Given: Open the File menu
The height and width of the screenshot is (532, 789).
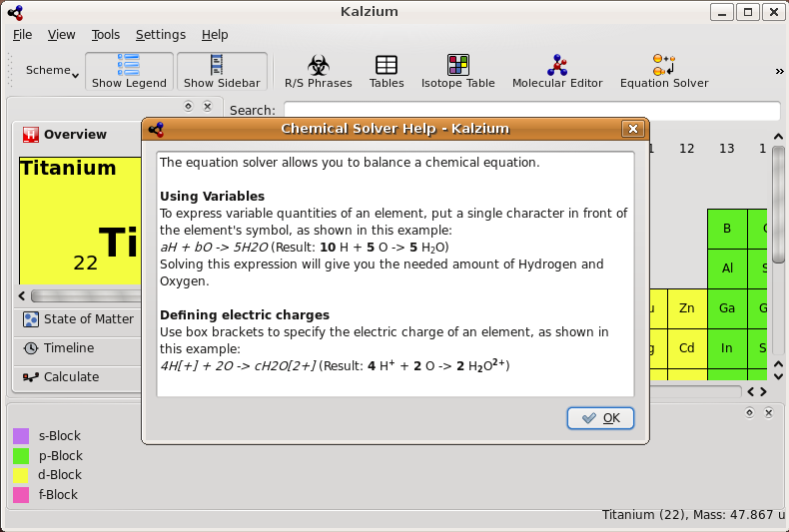Looking at the screenshot, I should [x=22, y=35].
